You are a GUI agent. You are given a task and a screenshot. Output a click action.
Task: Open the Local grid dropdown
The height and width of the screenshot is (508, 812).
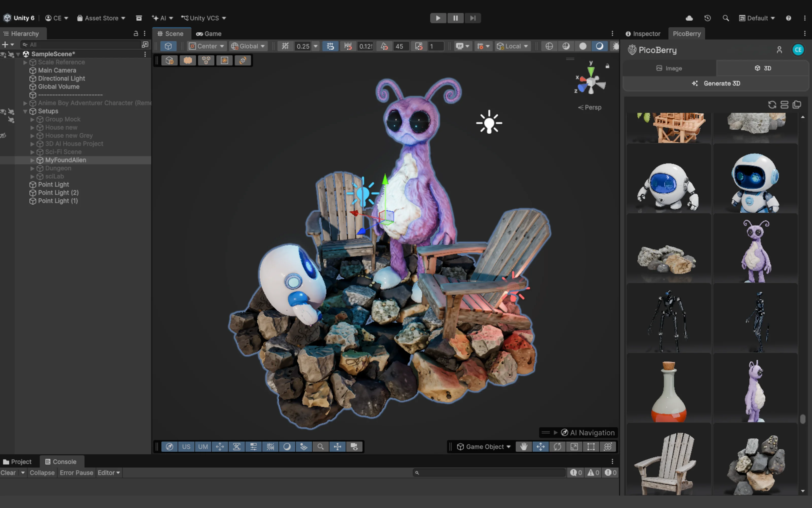[x=513, y=46]
